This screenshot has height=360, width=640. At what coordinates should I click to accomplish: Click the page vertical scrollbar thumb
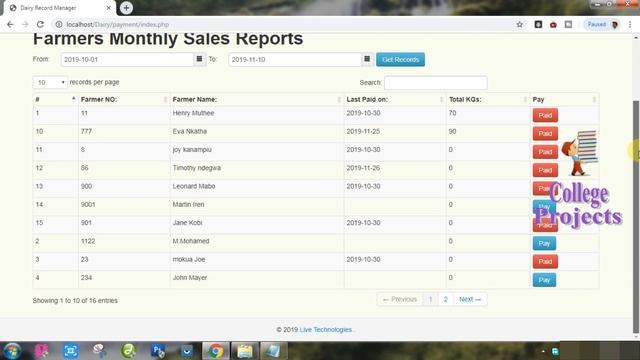(636, 216)
